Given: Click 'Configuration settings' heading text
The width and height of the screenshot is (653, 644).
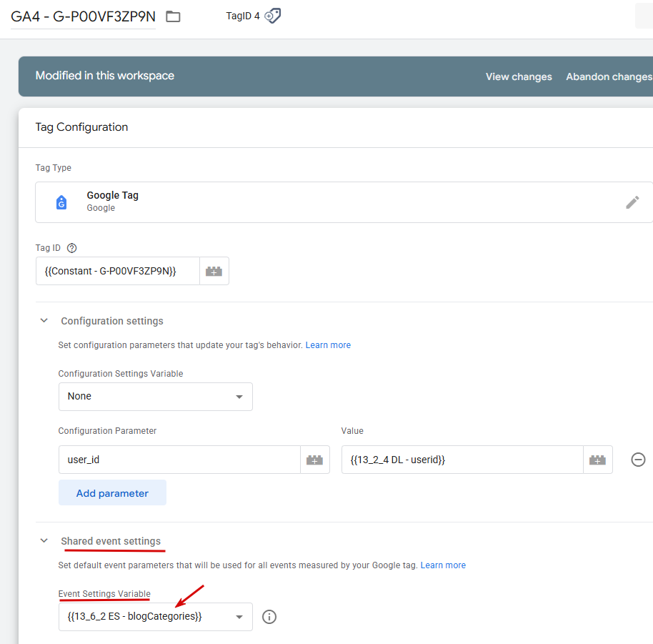Looking at the screenshot, I should 112,321.
